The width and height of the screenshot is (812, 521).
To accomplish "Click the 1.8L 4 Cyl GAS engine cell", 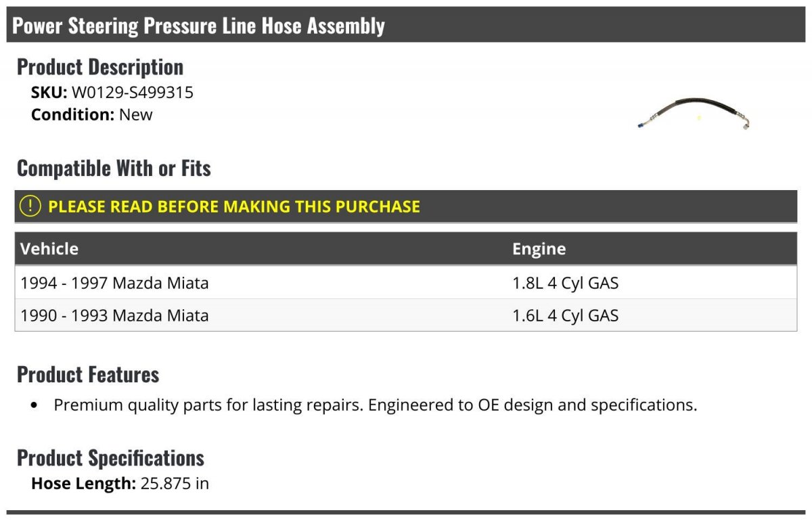I will pyautogui.click(x=565, y=283).
